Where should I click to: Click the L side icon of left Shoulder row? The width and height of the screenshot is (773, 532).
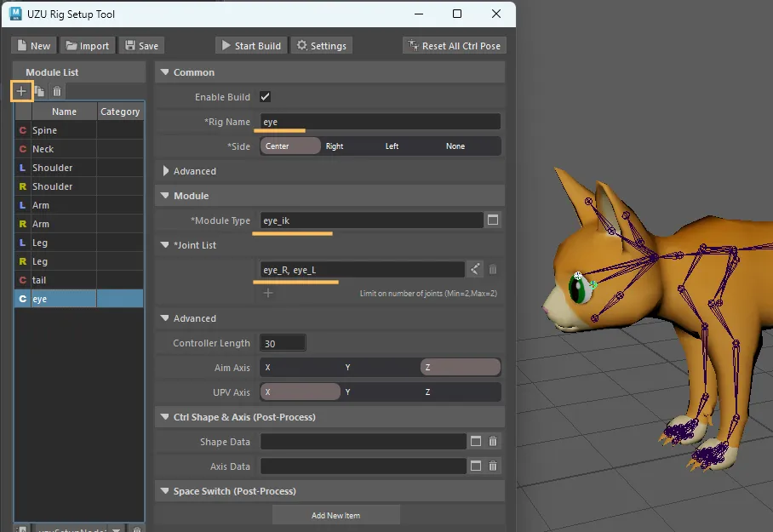pyautogui.click(x=23, y=168)
